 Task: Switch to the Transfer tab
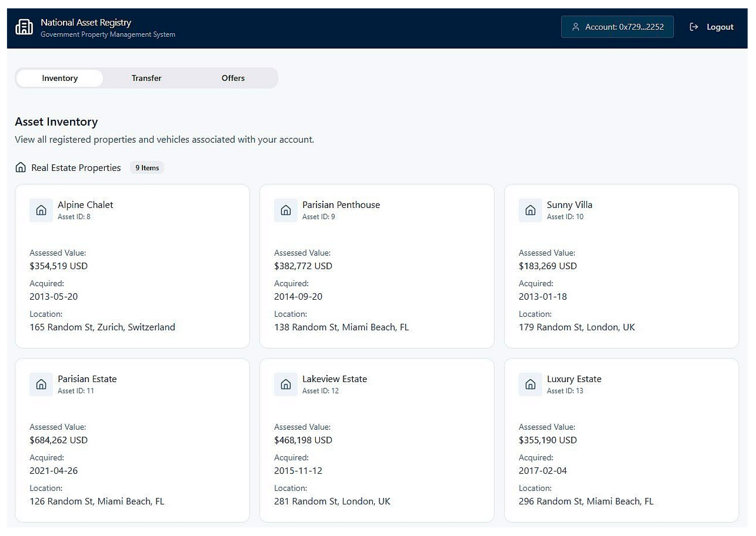tap(146, 78)
